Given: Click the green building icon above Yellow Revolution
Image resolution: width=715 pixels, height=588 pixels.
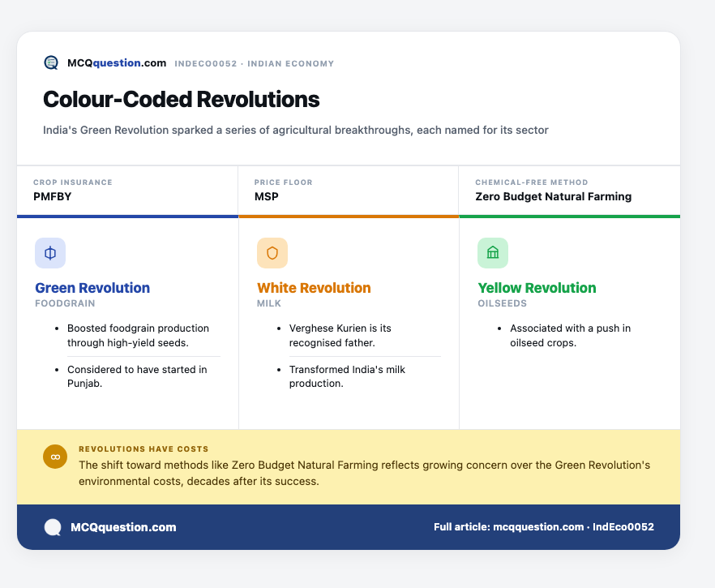Looking at the screenshot, I should tap(493, 253).
